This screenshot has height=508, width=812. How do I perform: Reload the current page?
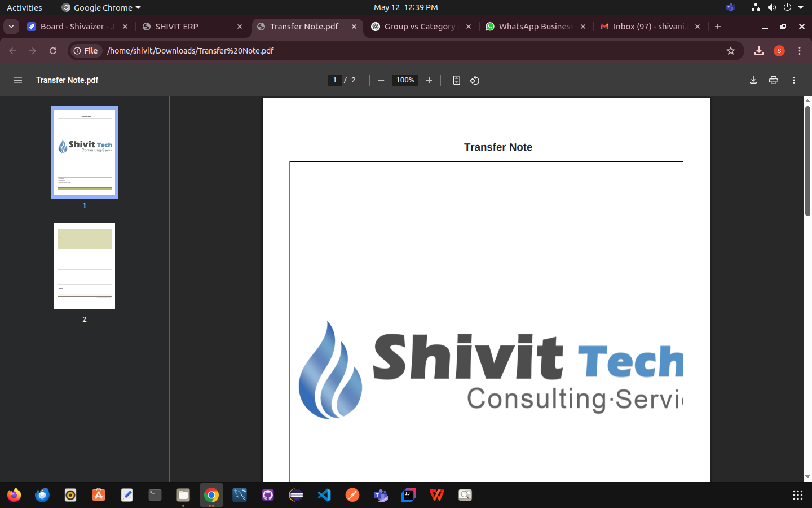pos(53,51)
